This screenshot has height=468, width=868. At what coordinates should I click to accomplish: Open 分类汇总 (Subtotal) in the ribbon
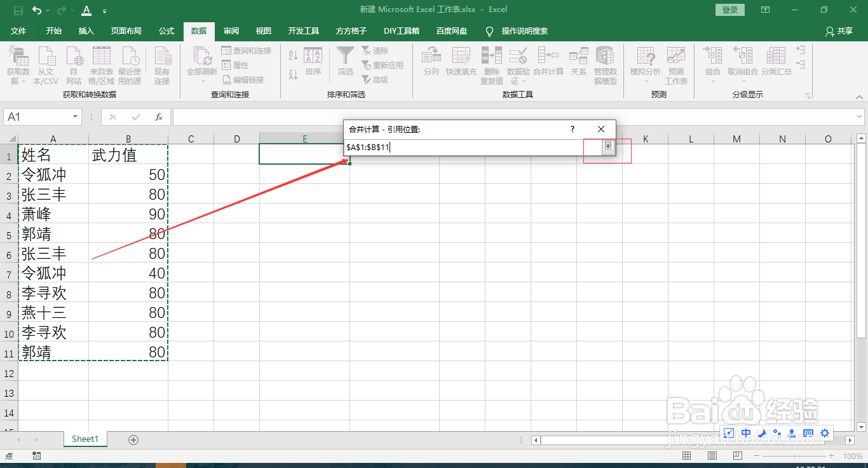[x=776, y=64]
